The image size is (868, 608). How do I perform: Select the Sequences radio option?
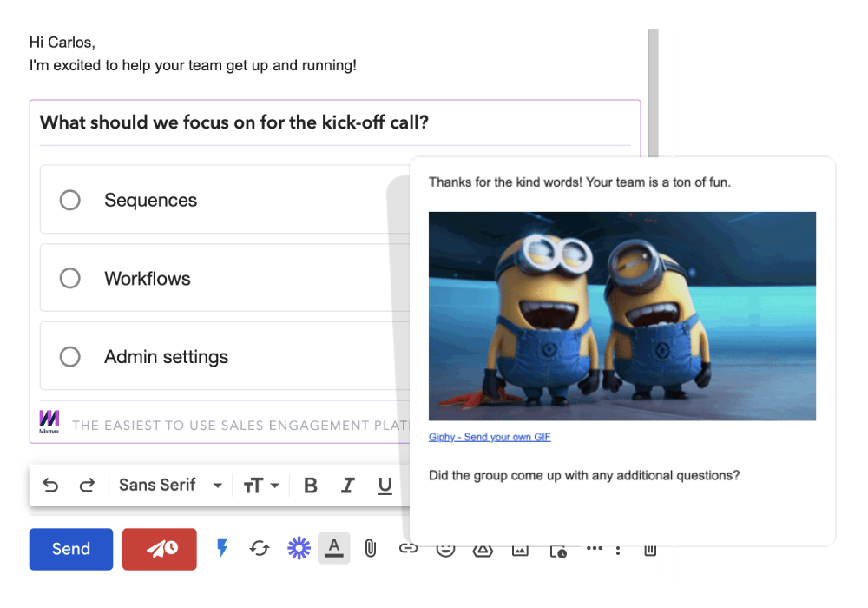pyautogui.click(x=69, y=200)
